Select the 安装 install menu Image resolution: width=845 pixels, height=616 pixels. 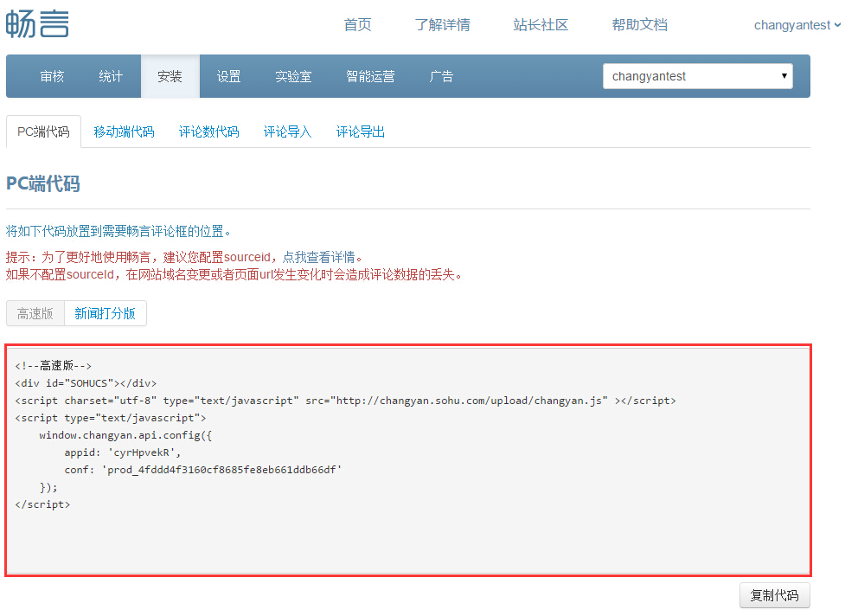tap(170, 76)
